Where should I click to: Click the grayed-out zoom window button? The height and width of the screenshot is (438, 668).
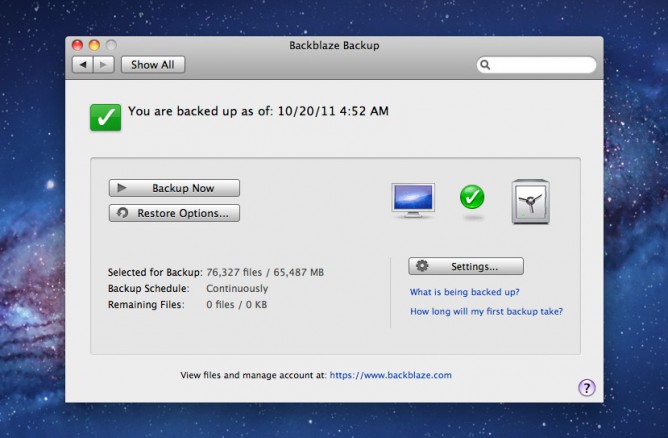[x=110, y=45]
